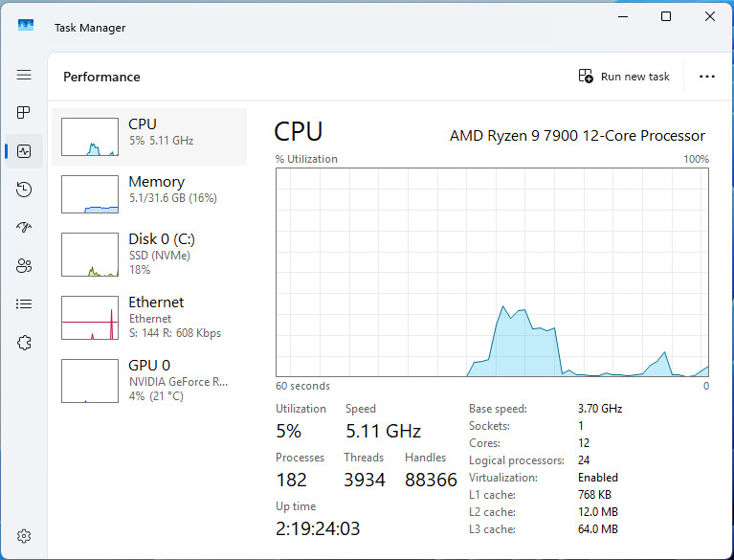Viewport: 734px width, 560px height.
Task: Run new task
Action: 624,77
